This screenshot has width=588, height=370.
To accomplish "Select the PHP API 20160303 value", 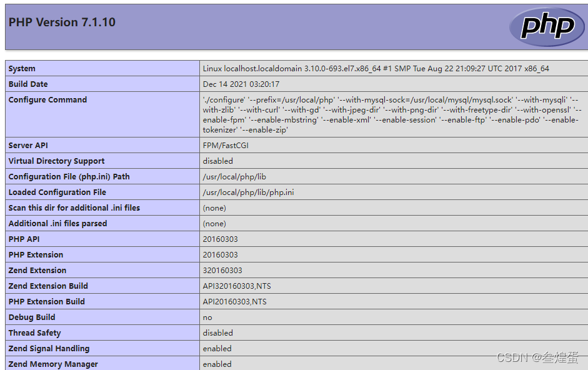I will click(x=219, y=239).
